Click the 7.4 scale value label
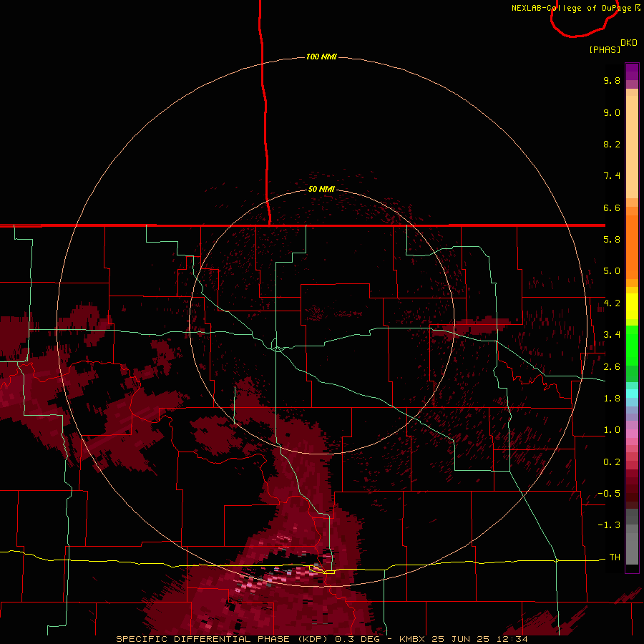The width and height of the screenshot is (644, 644). click(x=612, y=176)
